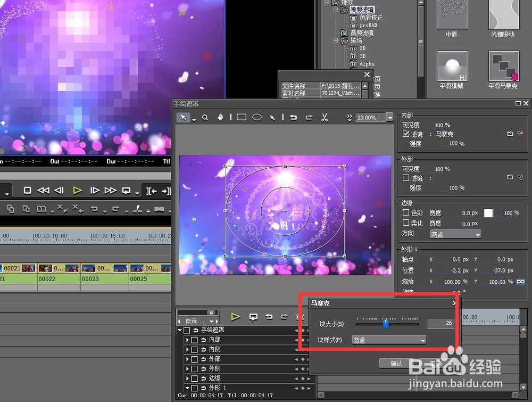Check the 内部 keyframe checkbox
Image resolution: width=532 pixels, height=402 pixels.
[194, 340]
